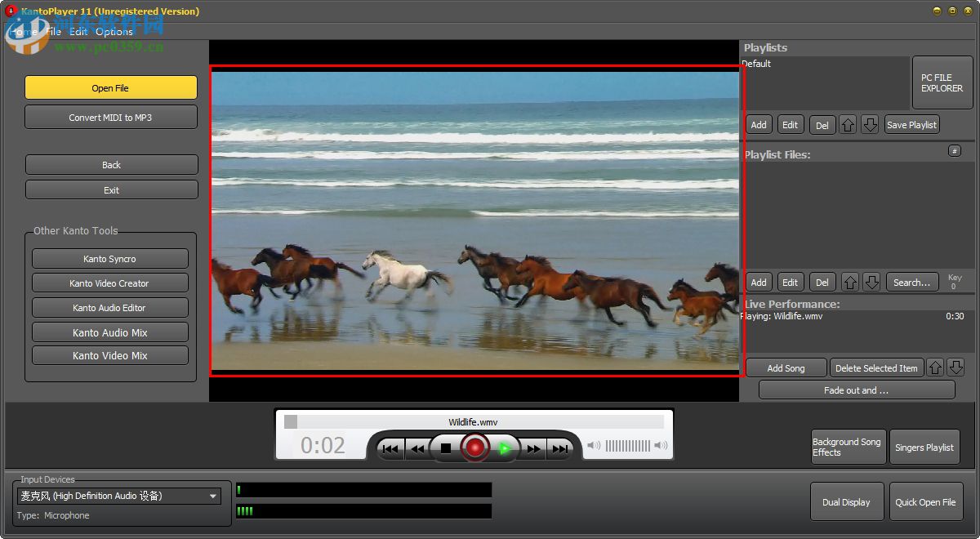
Task: Select the Default playlist entry
Action: point(756,64)
